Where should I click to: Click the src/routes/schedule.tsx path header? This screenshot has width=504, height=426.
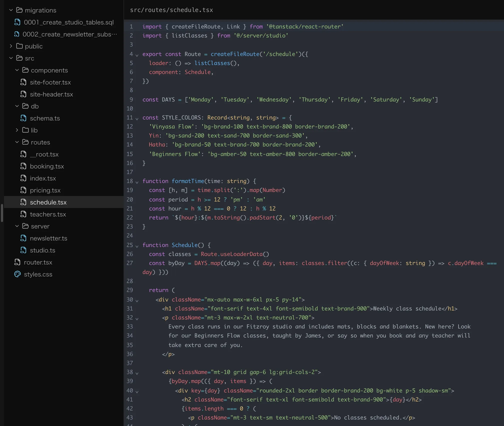tap(171, 10)
